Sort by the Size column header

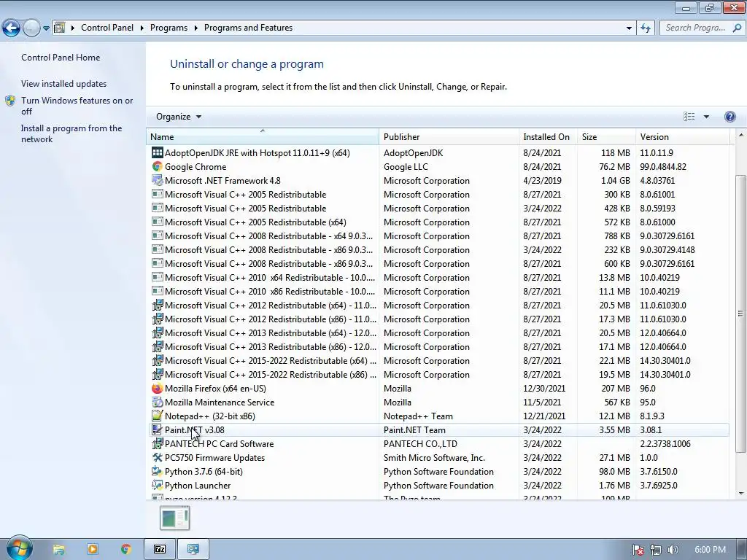tap(606, 136)
